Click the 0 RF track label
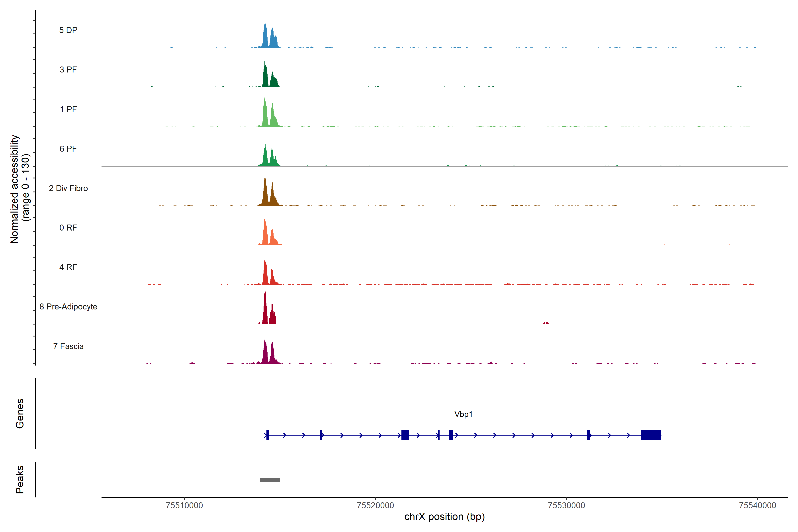The width and height of the screenshot is (798, 532). pos(68,228)
